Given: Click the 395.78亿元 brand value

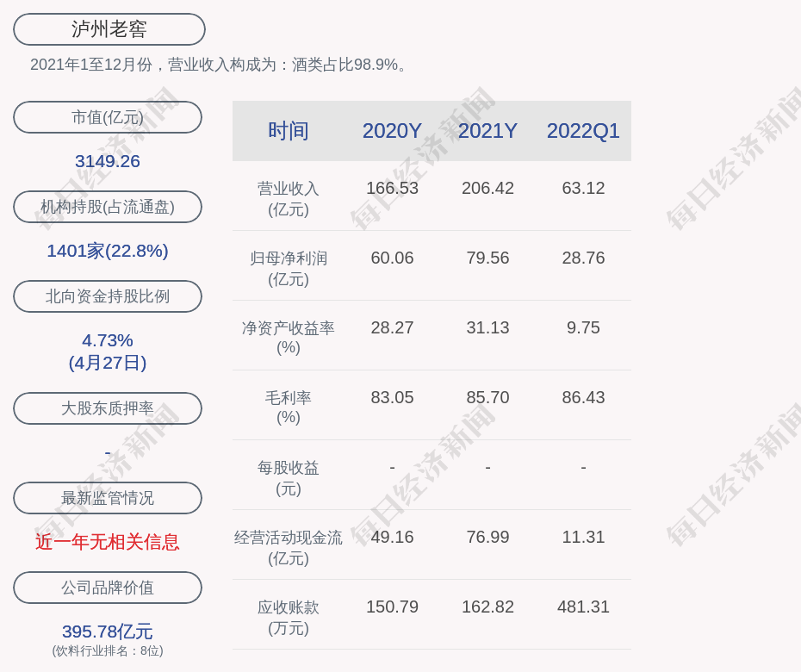Looking at the screenshot, I should (108, 632).
